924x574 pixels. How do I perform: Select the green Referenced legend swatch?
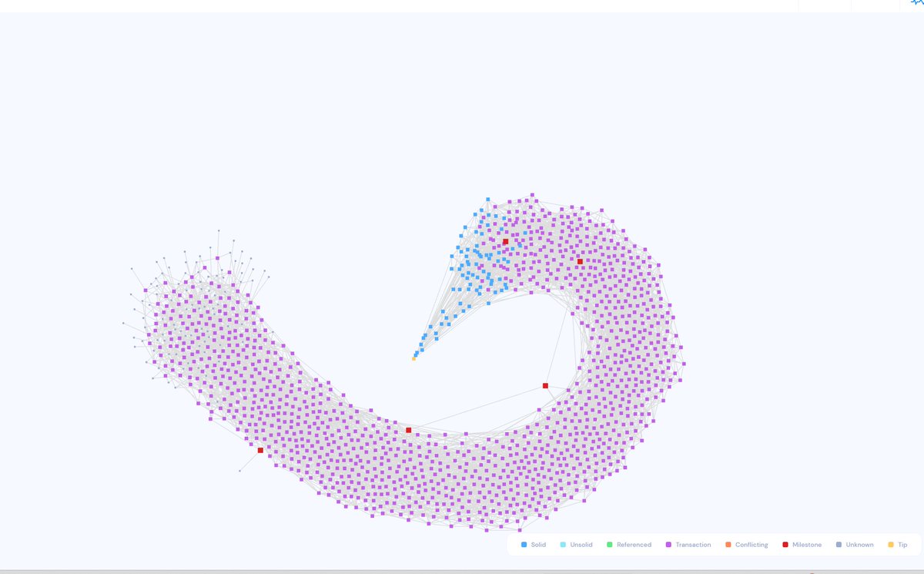click(610, 545)
